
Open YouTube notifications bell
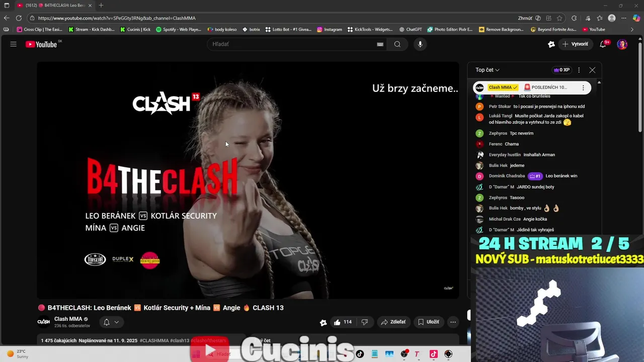pos(603,44)
